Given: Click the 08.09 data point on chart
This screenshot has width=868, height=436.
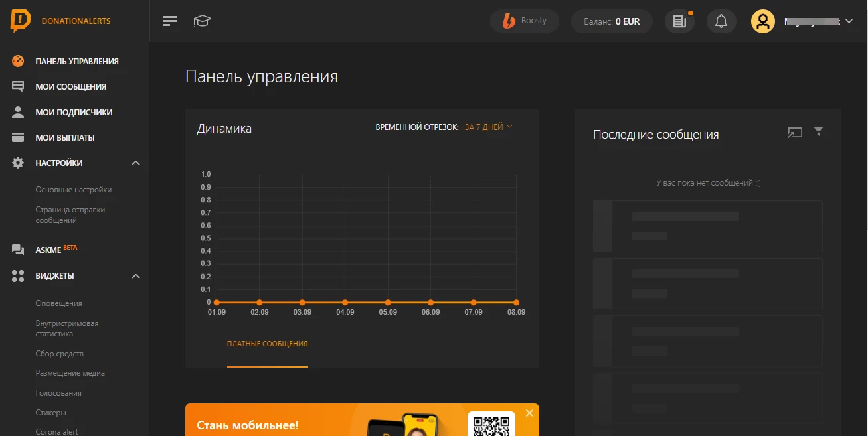Looking at the screenshot, I should tap(516, 303).
